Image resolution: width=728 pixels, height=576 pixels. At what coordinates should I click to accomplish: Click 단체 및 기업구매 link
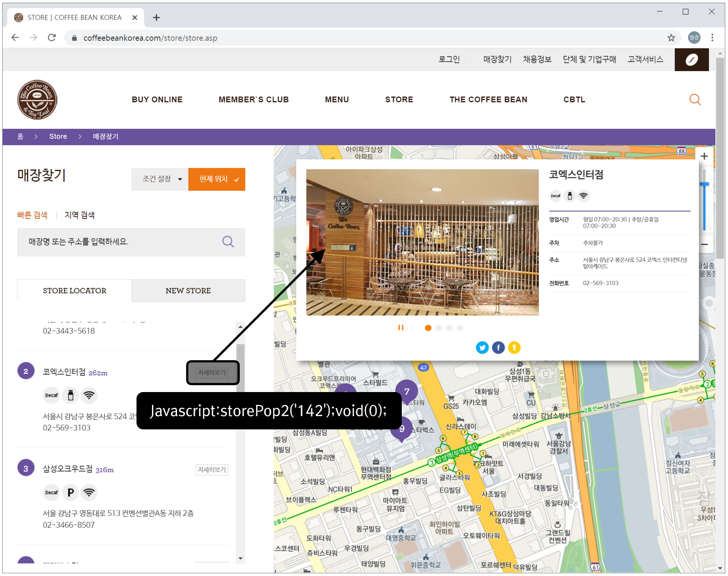589,59
